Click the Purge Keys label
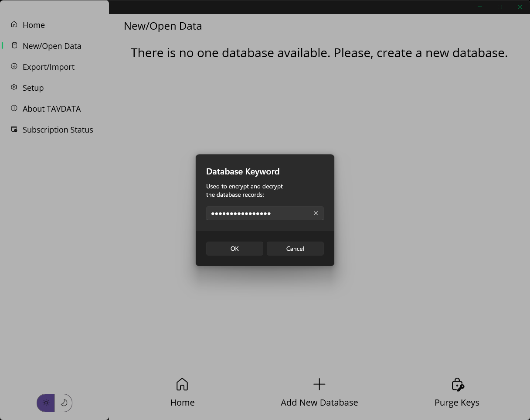 [457, 403]
